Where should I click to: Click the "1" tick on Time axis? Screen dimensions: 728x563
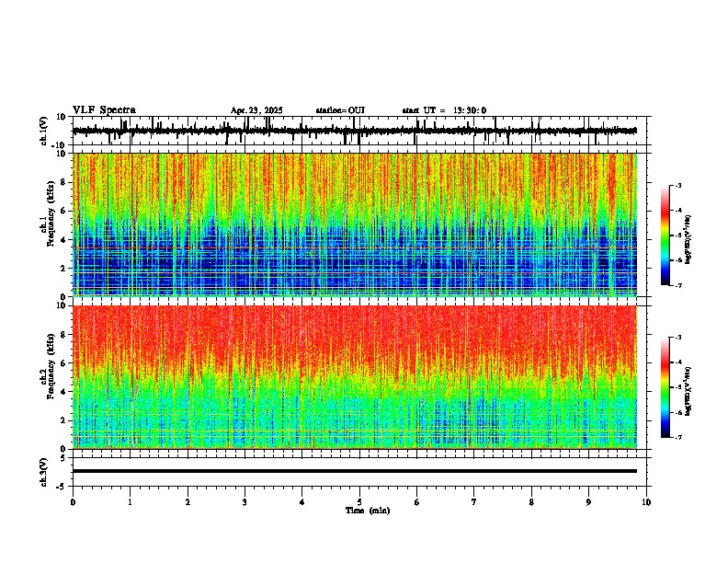pyautogui.click(x=130, y=502)
